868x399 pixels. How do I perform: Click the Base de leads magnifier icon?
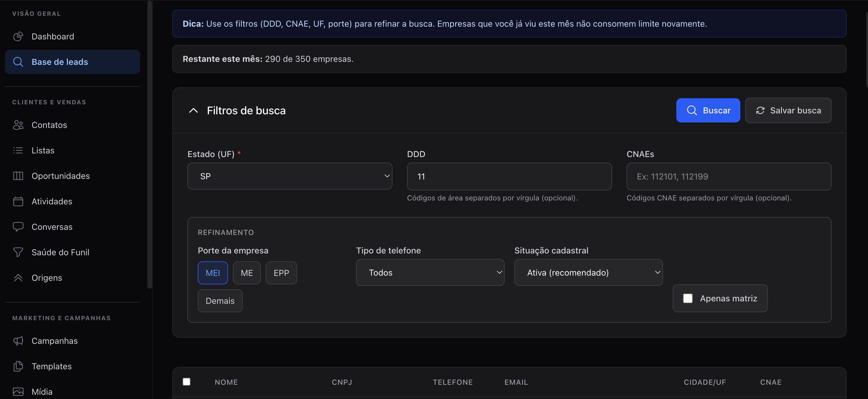point(18,62)
